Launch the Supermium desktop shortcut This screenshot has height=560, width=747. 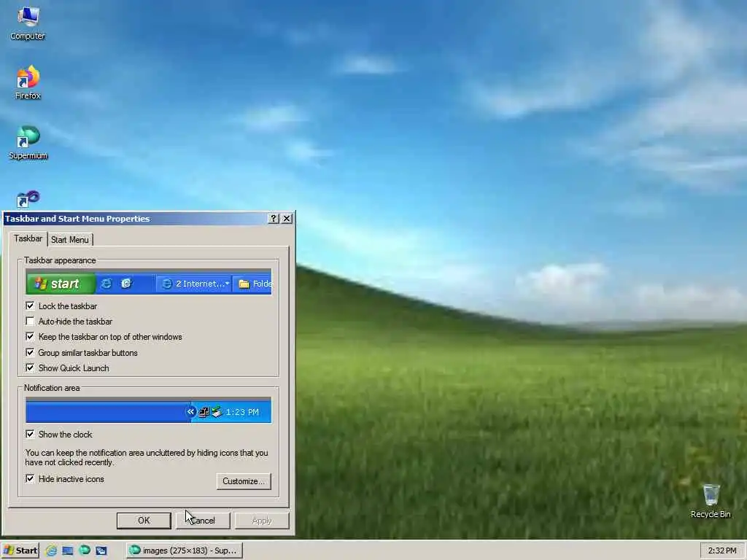coord(28,142)
